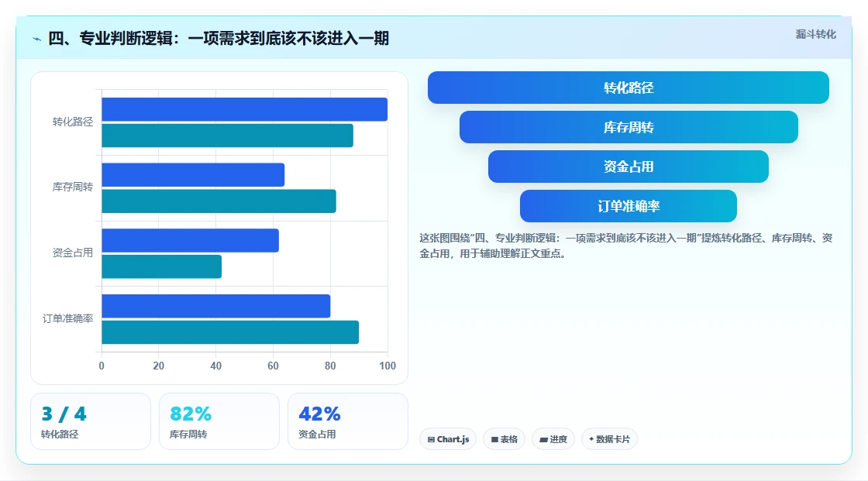Open the 42% 资金占用 data card
The image size is (868, 481).
tap(348, 421)
